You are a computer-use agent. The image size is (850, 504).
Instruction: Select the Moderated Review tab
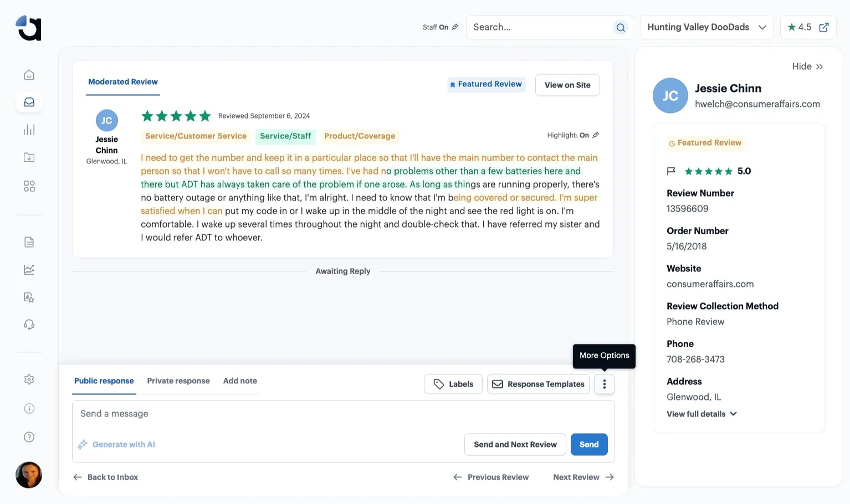123,82
